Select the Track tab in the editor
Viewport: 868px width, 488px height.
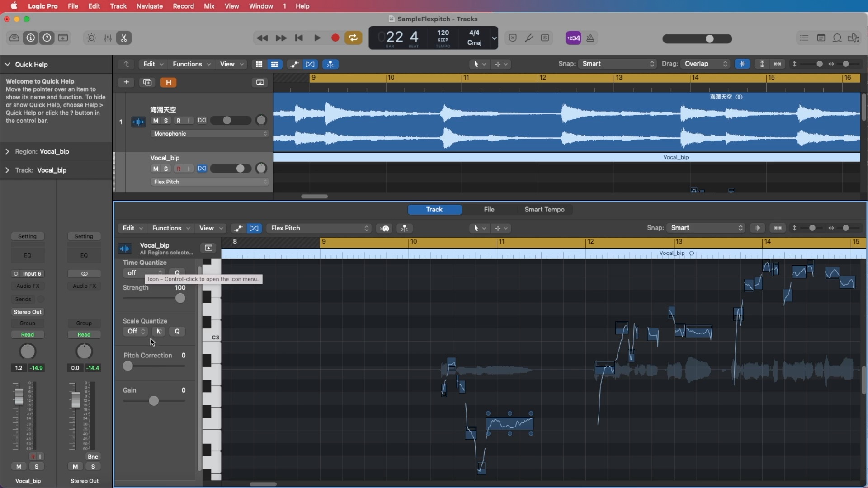pyautogui.click(x=434, y=209)
